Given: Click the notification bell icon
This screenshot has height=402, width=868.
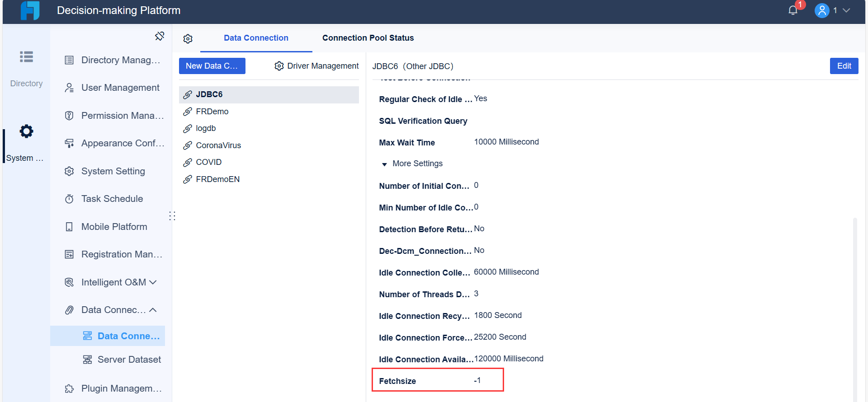Looking at the screenshot, I should (793, 10).
